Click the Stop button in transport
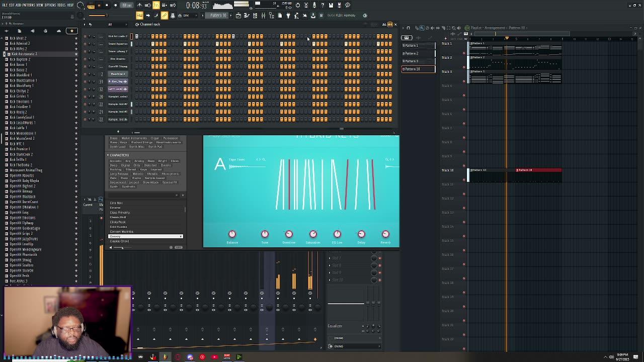644x362 pixels. 107,5
